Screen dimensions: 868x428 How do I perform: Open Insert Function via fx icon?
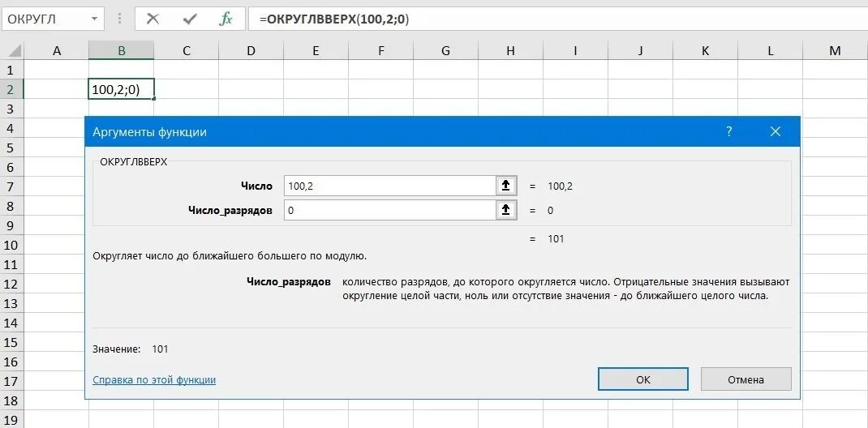(226, 19)
